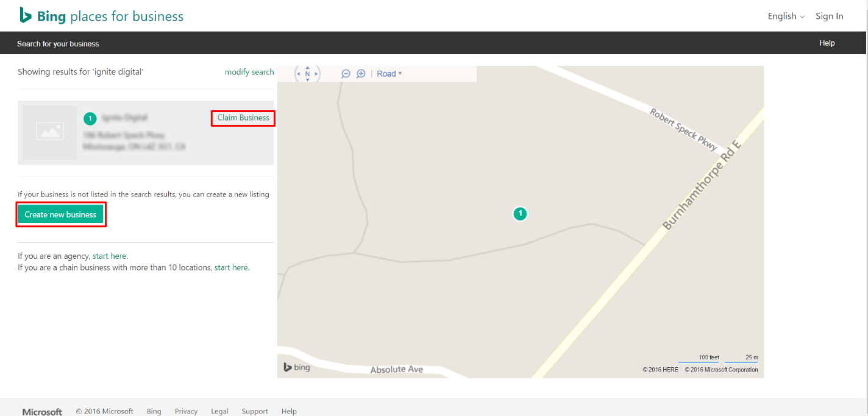The width and height of the screenshot is (868, 416).
Task: Open the Road map type dropdown
Action: [390, 74]
